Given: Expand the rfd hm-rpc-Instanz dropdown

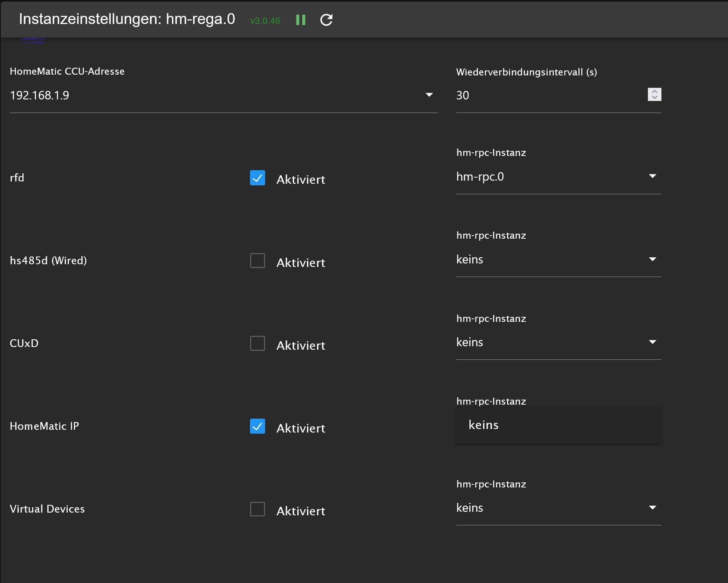Looking at the screenshot, I should 652,176.
